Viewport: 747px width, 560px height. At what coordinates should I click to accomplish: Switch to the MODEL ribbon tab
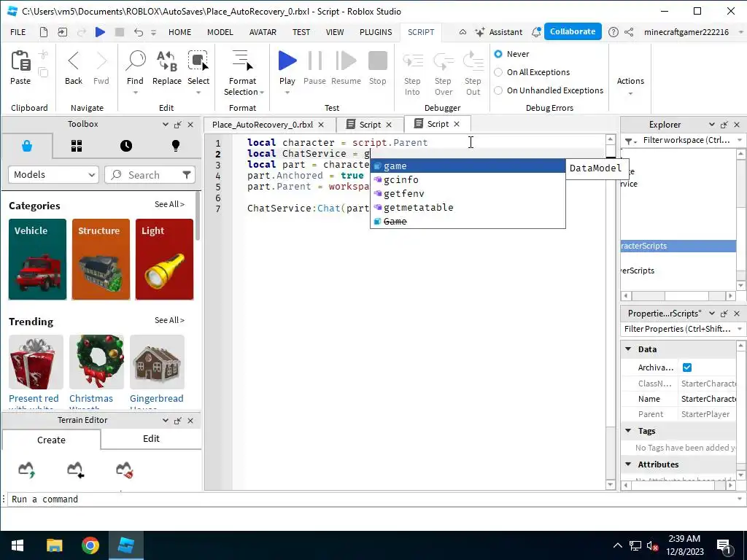(220, 32)
